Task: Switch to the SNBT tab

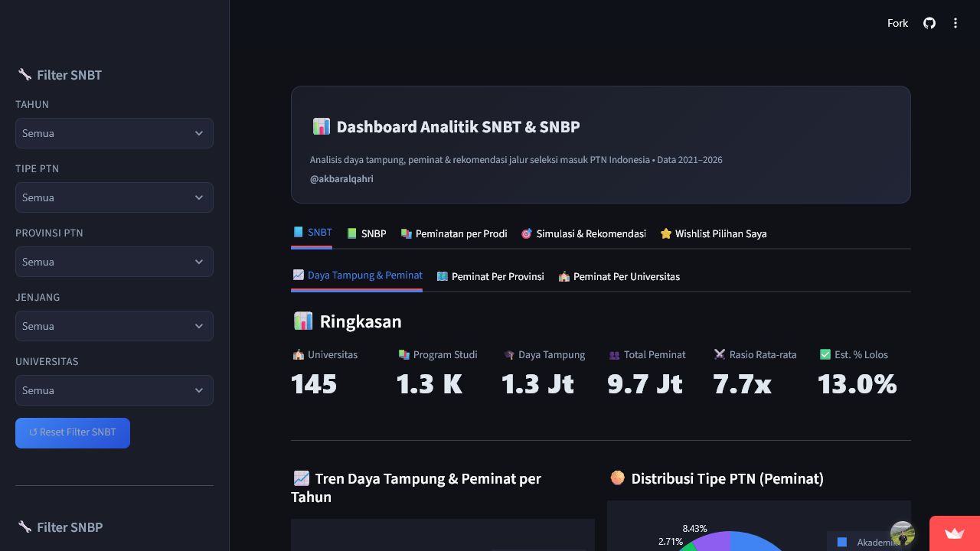Action: [x=312, y=233]
